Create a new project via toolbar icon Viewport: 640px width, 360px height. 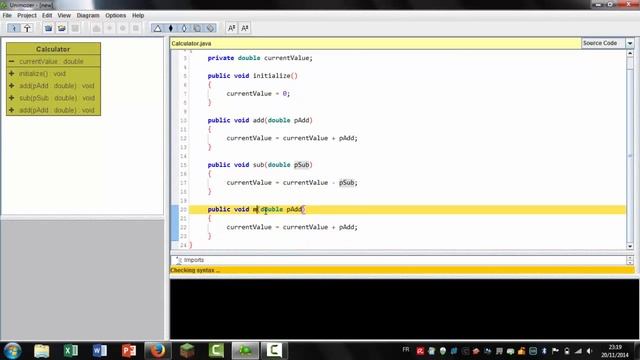tap(48, 28)
